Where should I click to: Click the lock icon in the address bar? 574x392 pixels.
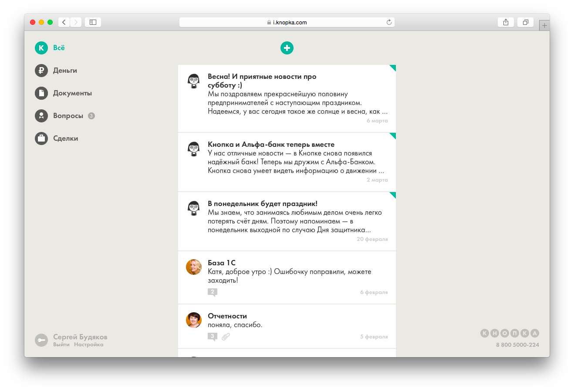pyautogui.click(x=269, y=23)
